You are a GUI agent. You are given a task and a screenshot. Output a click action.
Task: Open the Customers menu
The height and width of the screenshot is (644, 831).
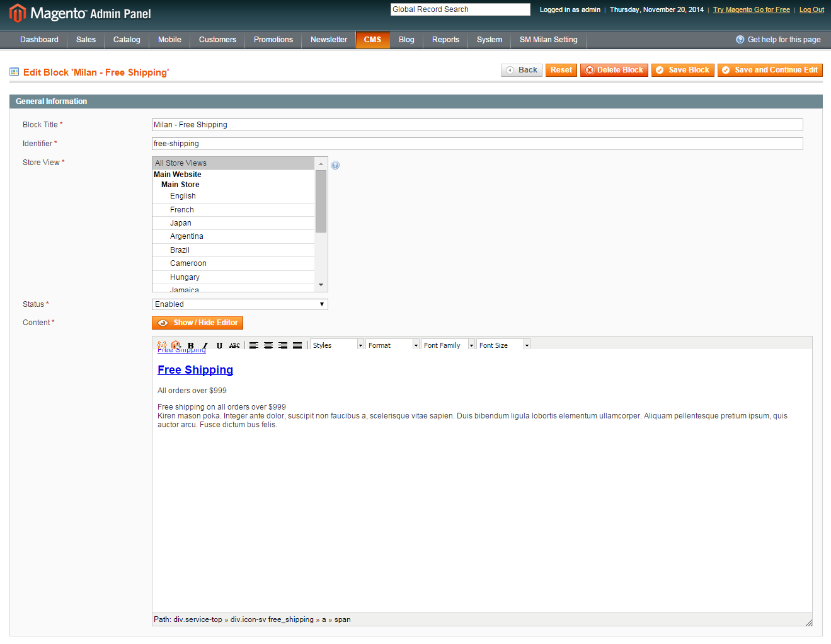[x=217, y=40]
